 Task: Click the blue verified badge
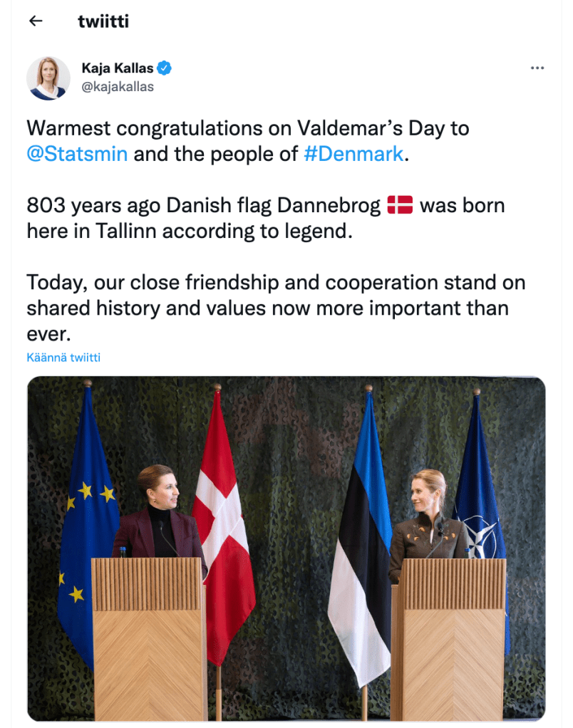[x=165, y=68]
